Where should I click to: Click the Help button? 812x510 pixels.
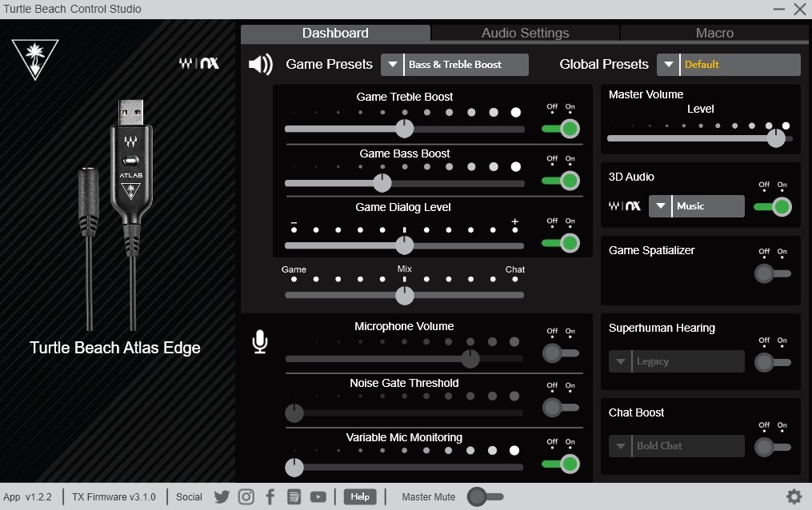pyautogui.click(x=360, y=497)
